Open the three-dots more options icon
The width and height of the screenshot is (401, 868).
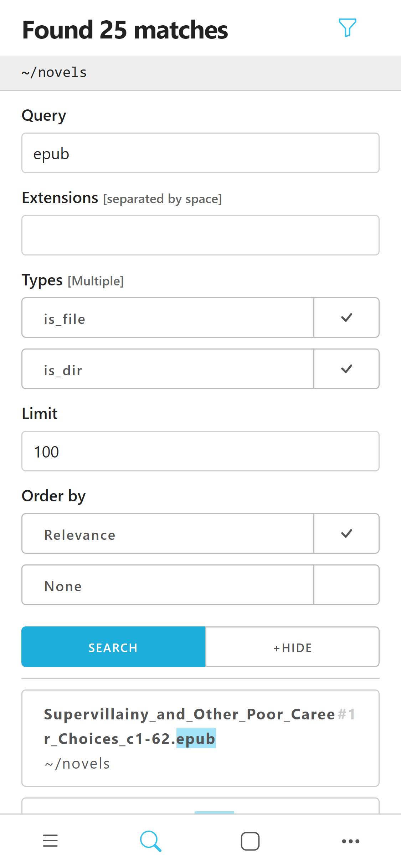pyautogui.click(x=350, y=841)
